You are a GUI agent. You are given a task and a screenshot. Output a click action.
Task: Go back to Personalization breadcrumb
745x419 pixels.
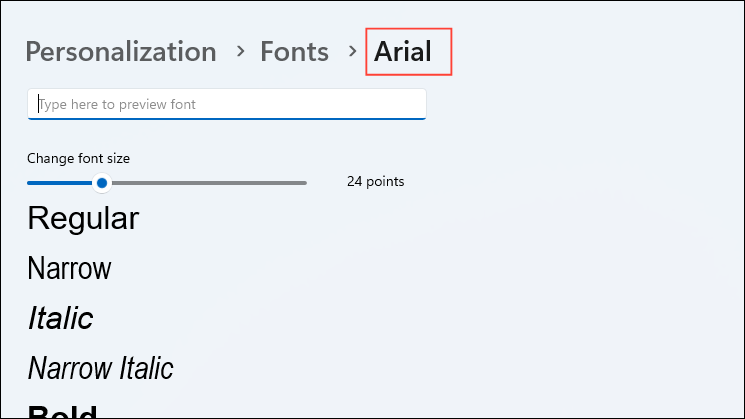[120, 52]
